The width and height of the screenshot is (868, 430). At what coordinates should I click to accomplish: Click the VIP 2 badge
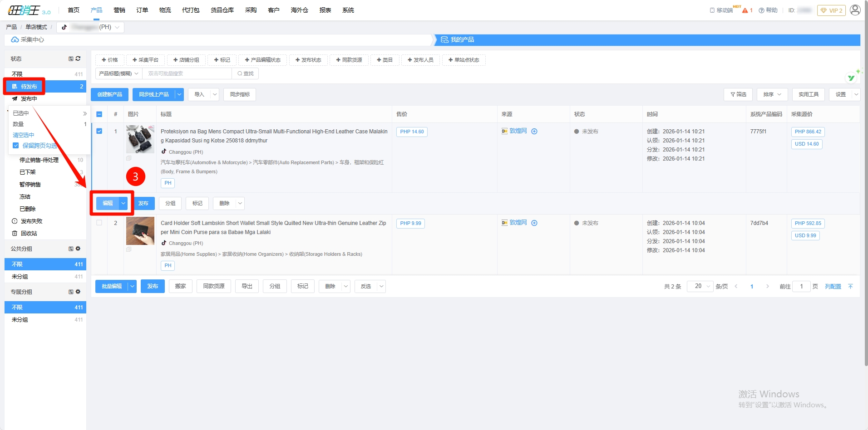[831, 10]
